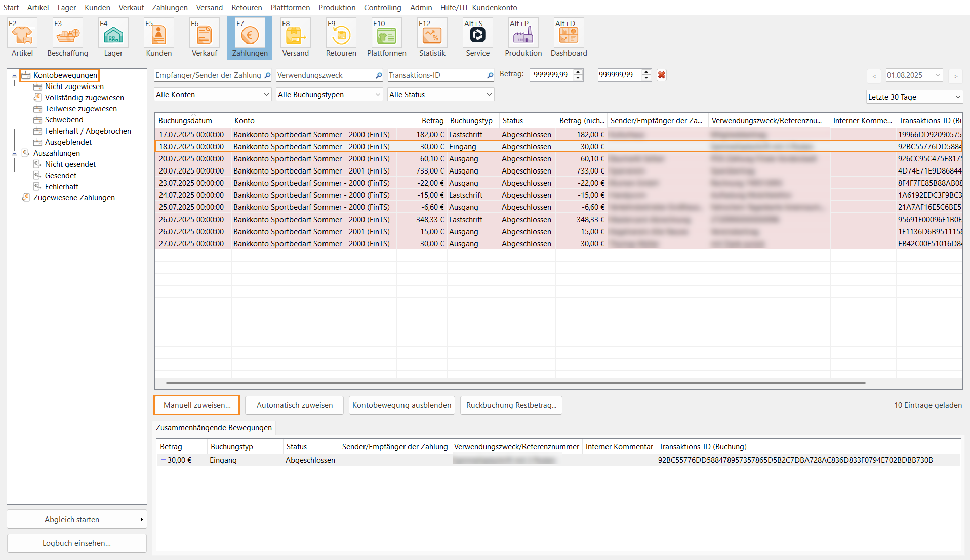Click the Logbuch einsehen button

click(76, 543)
